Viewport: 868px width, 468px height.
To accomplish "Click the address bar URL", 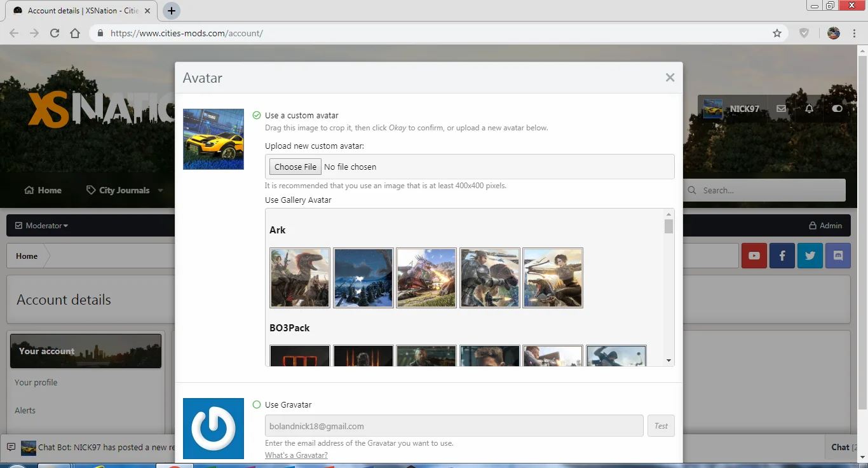I will click(x=187, y=33).
